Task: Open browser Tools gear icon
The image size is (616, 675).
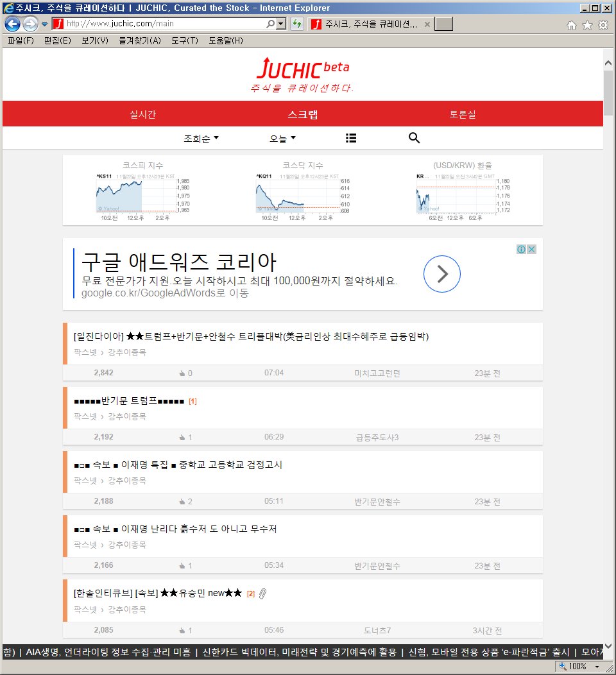Action: 603,25
